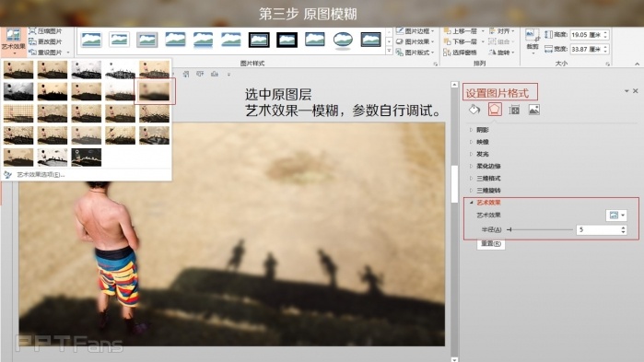This screenshot has height=362, width=644.
Task: Select Size & Properties tab icon in format pane
Action: pos(514,110)
